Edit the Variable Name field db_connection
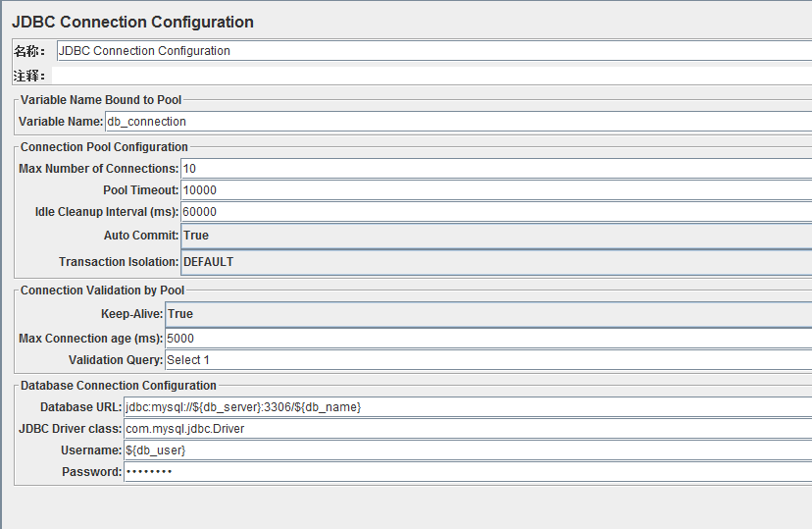Viewport: 812px width, 529px height. [x=458, y=122]
